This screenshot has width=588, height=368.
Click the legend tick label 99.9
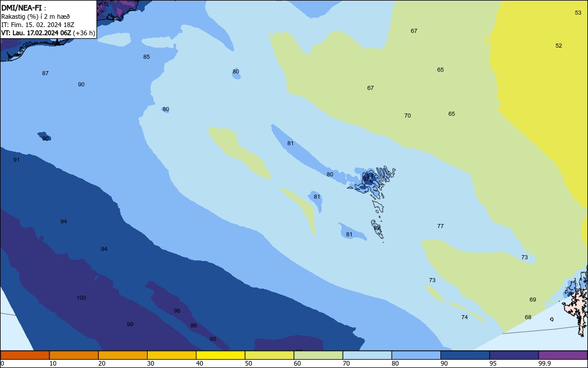click(544, 363)
